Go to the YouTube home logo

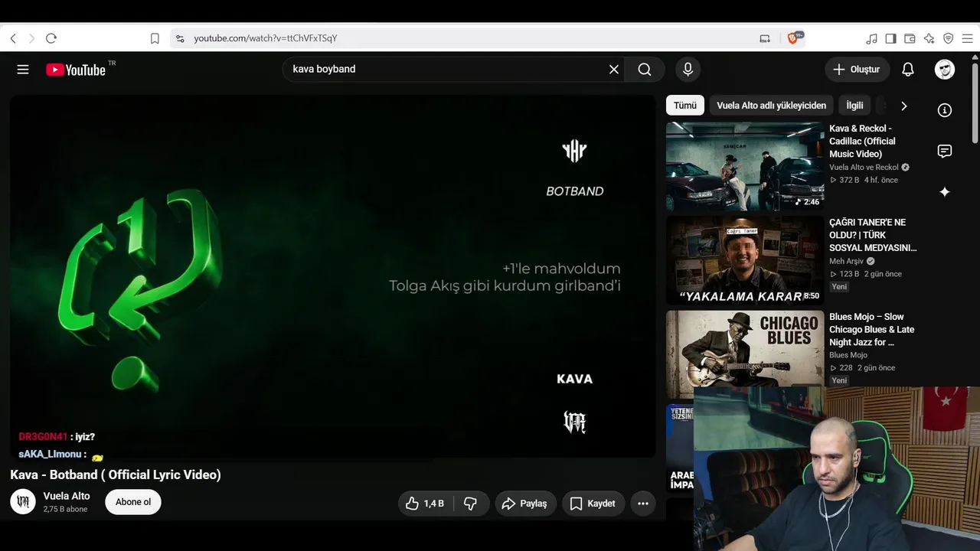pyautogui.click(x=76, y=70)
